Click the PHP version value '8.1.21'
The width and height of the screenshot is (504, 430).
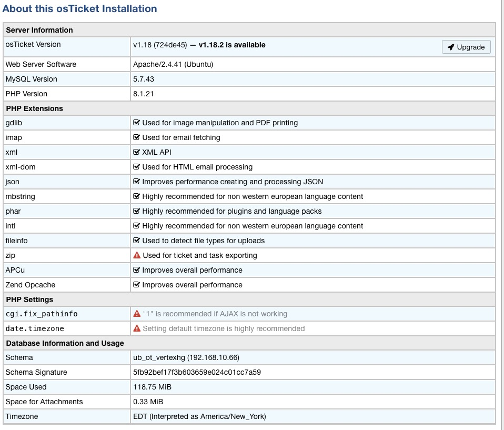[x=143, y=94]
